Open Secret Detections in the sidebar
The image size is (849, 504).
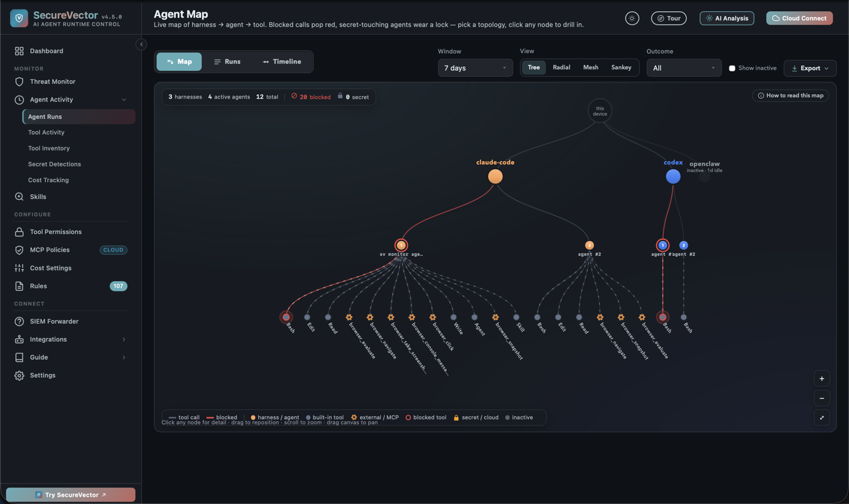coord(54,164)
